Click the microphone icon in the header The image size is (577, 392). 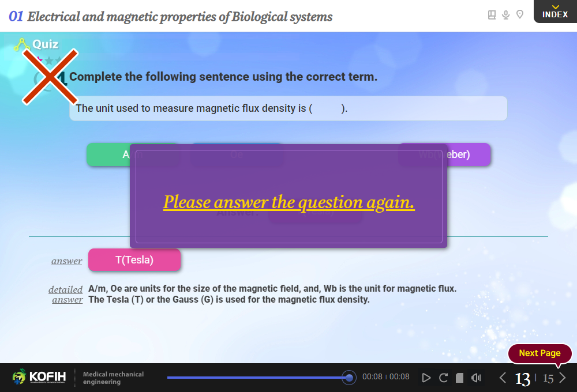tap(506, 15)
